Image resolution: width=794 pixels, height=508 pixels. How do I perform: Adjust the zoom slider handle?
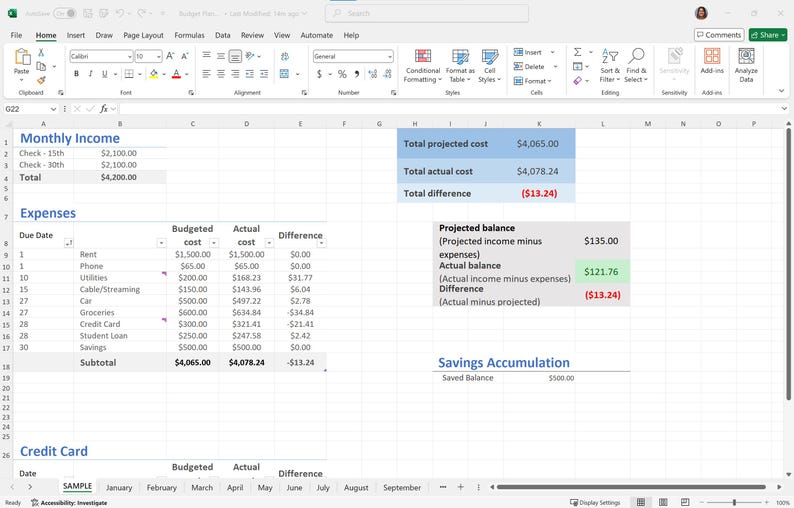click(x=734, y=502)
